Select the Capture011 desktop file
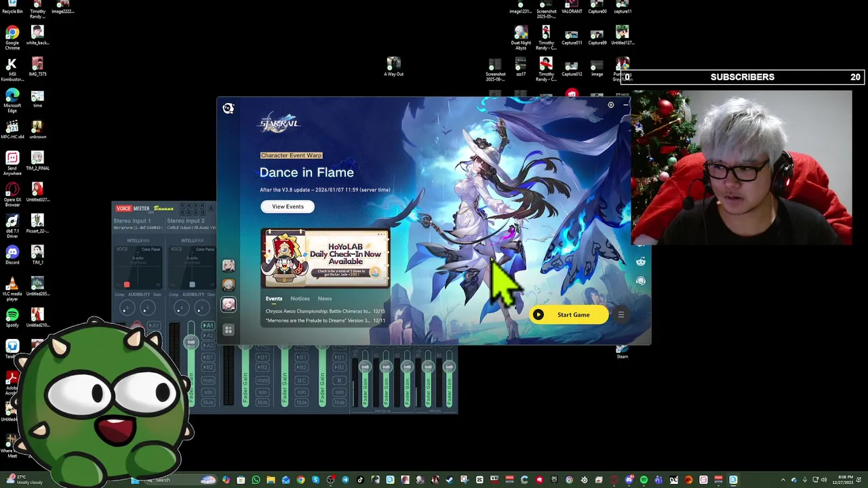 pos(572,37)
